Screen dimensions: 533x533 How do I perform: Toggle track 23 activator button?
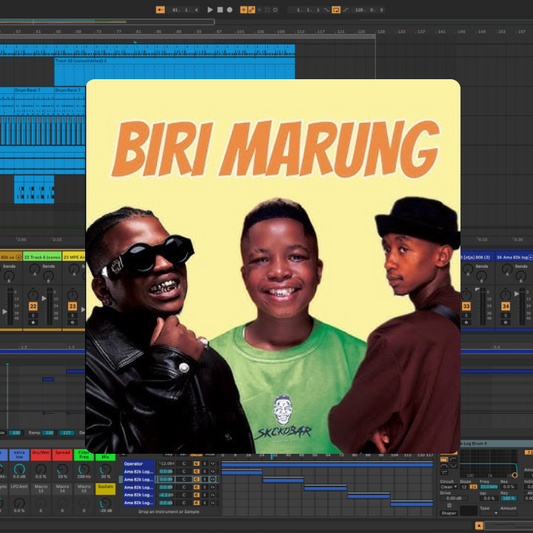(72, 306)
